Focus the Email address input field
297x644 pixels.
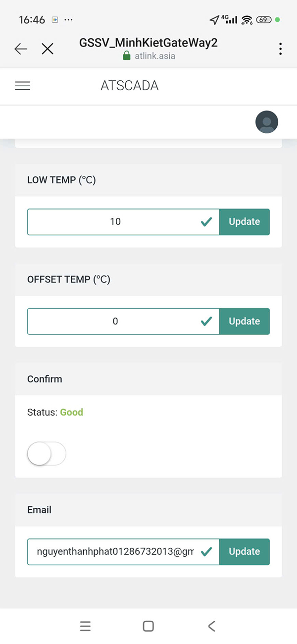115,552
